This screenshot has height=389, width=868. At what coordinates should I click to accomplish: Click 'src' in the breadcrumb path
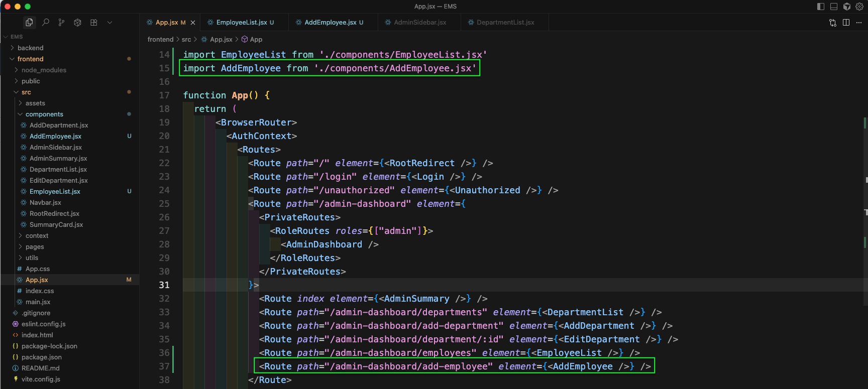click(x=186, y=39)
